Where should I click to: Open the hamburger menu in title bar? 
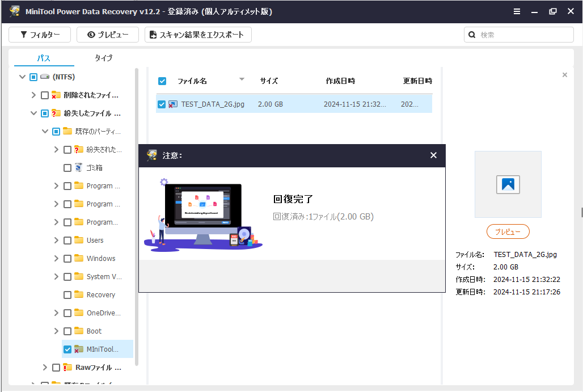click(517, 11)
